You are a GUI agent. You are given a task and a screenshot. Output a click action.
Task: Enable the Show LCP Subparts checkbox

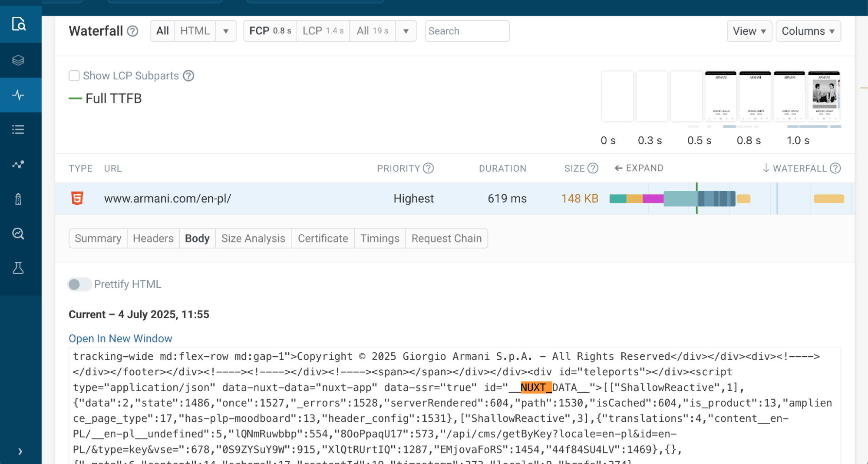click(74, 76)
